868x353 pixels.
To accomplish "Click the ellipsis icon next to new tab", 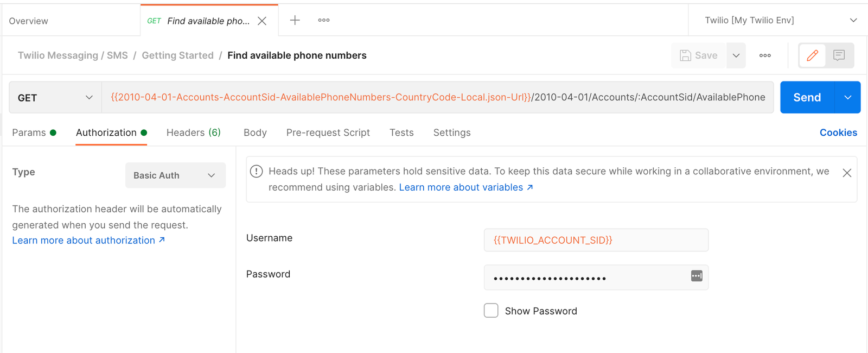I will (x=323, y=20).
